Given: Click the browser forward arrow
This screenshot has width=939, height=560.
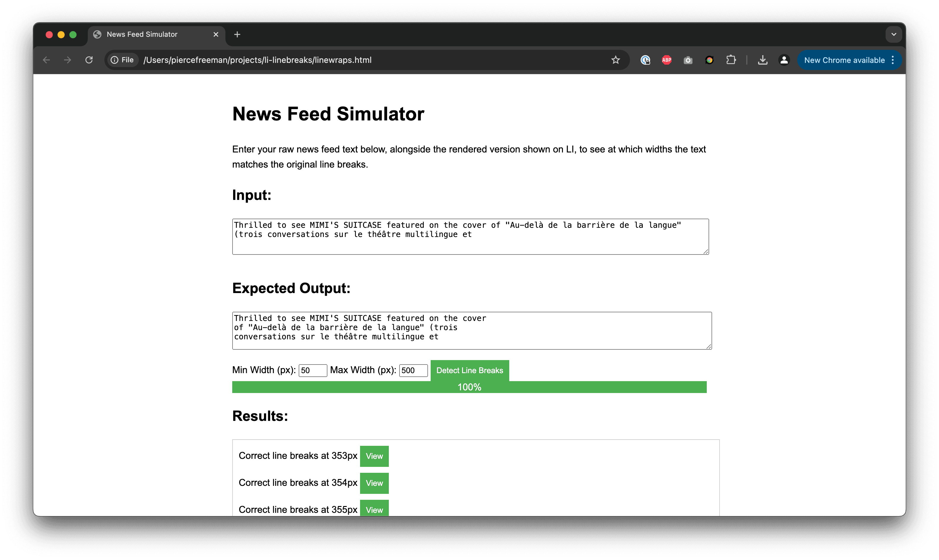Looking at the screenshot, I should coord(68,60).
